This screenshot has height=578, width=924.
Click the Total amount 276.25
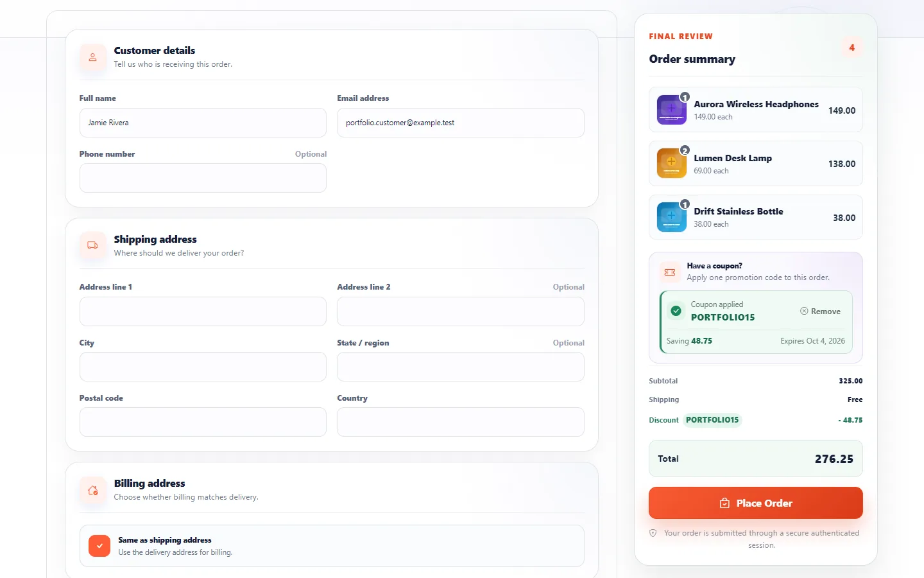click(834, 459)
